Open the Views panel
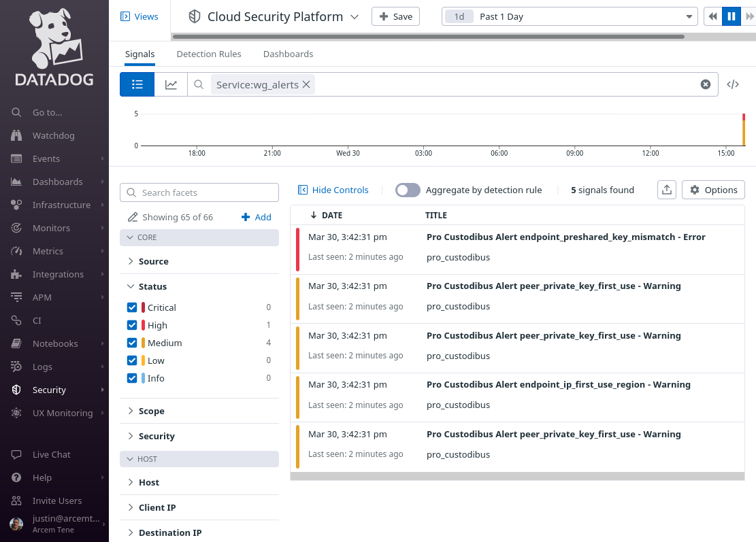Viewport: 756px width, 542px height. tap(139, 16)
